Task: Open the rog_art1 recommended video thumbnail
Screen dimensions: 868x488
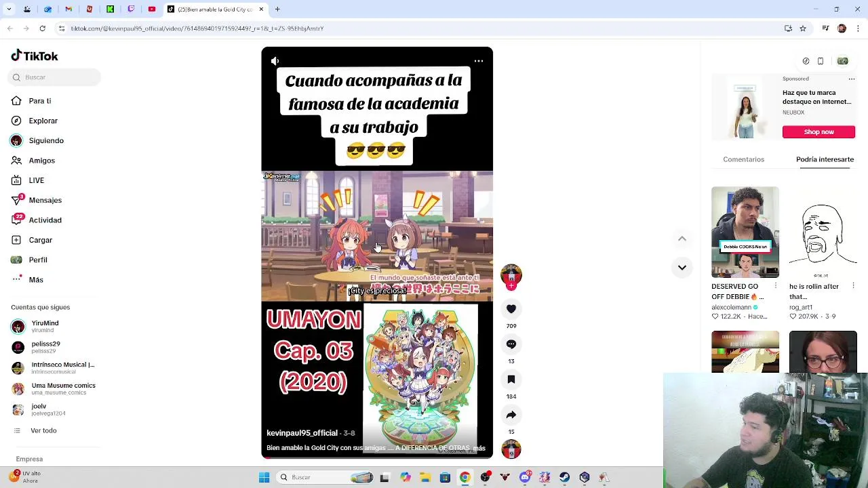Action: [823, 232]
